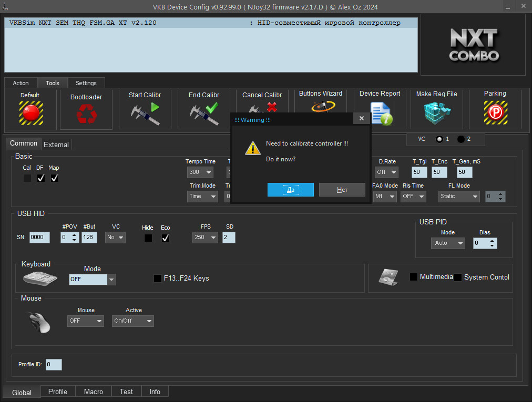
Task: Click the #But 128 field
Action: pyautogui.click(x=89, y=237)
